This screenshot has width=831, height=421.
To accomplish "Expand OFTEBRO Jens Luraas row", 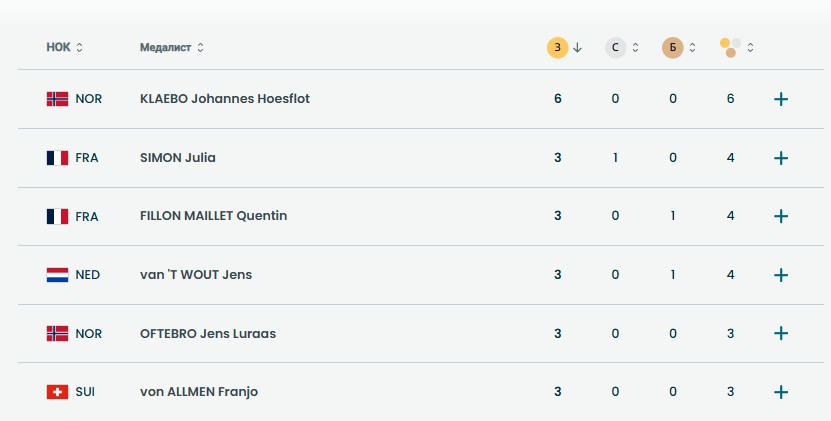I will pyautogui.click(x=781, y=333).
